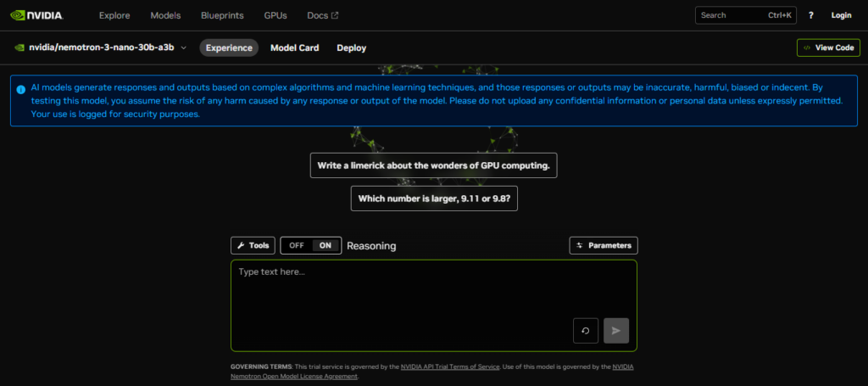Open the Blueprints menu item

(223, 15)
